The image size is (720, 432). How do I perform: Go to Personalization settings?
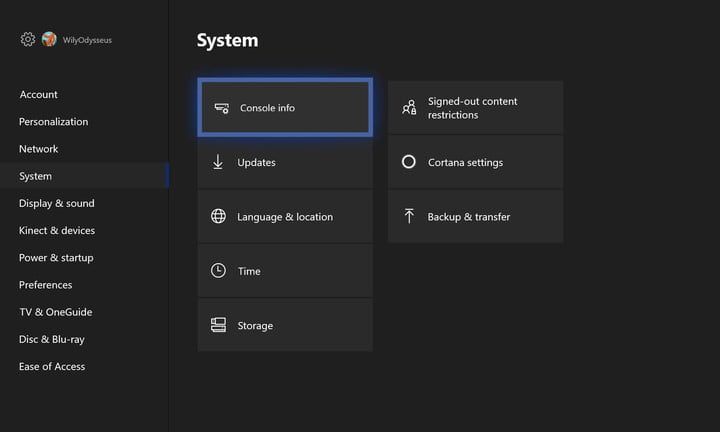[53, 122]
